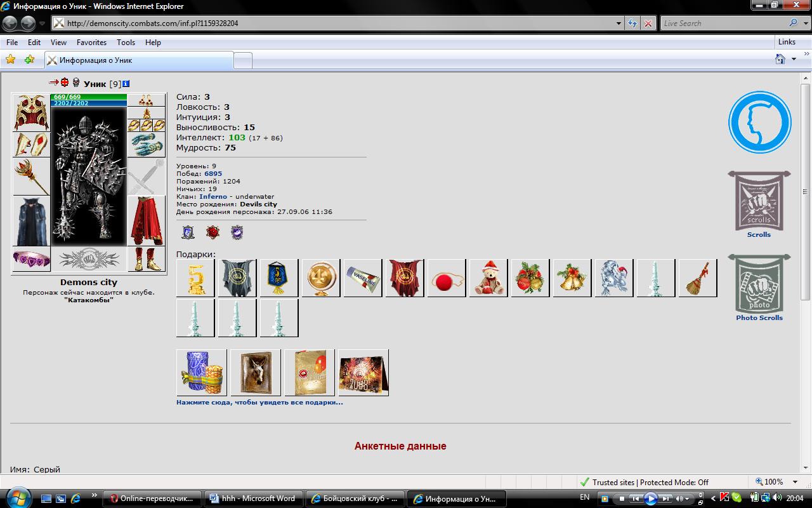812x508 pixels.
Task: Click Play on the taskbar media player
Action: (x=651, y=498)
